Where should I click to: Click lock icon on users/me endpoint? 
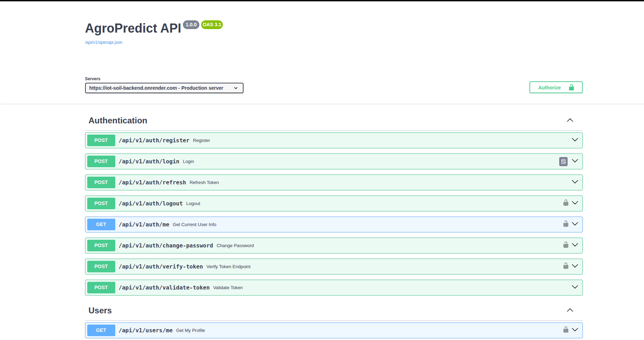pyautogui.click(x=566, y=330)
